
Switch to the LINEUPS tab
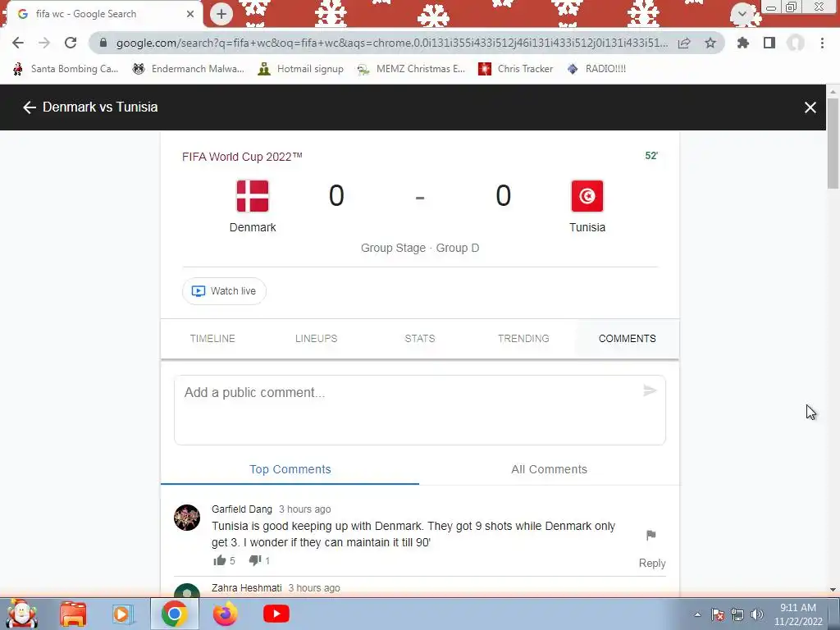(316, 339)
